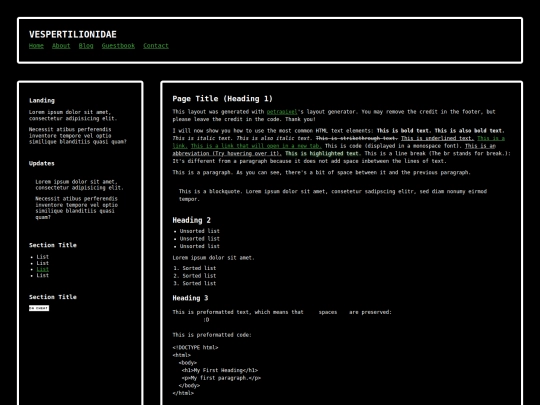Click the '2. Sorted list' item

click(195, 276)
